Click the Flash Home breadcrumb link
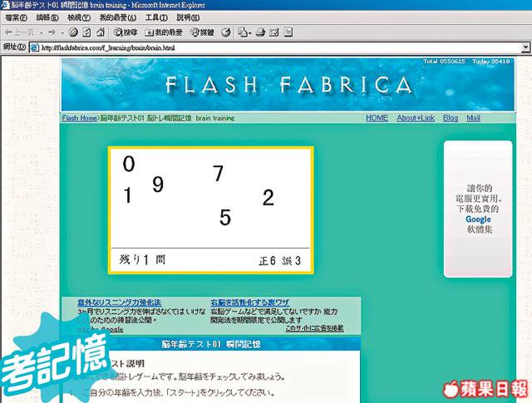The width and height of the screenshot is (532, 403). (80, 118)
